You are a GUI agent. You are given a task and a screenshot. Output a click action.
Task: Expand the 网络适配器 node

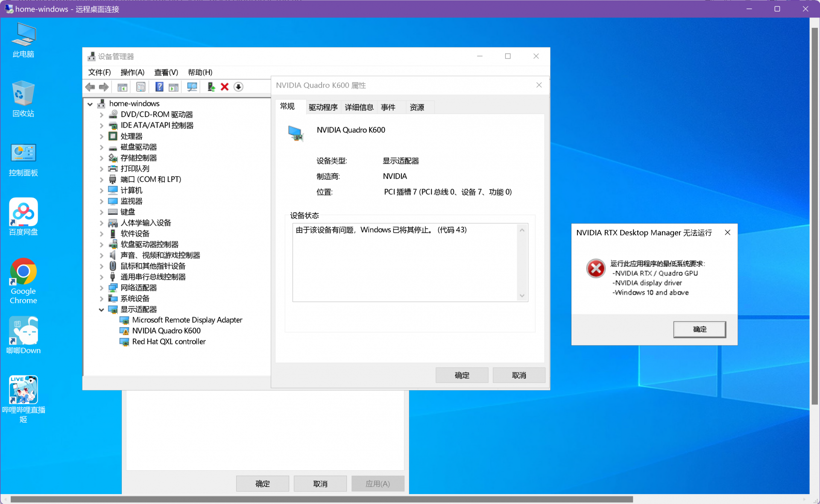click(101, 288)
